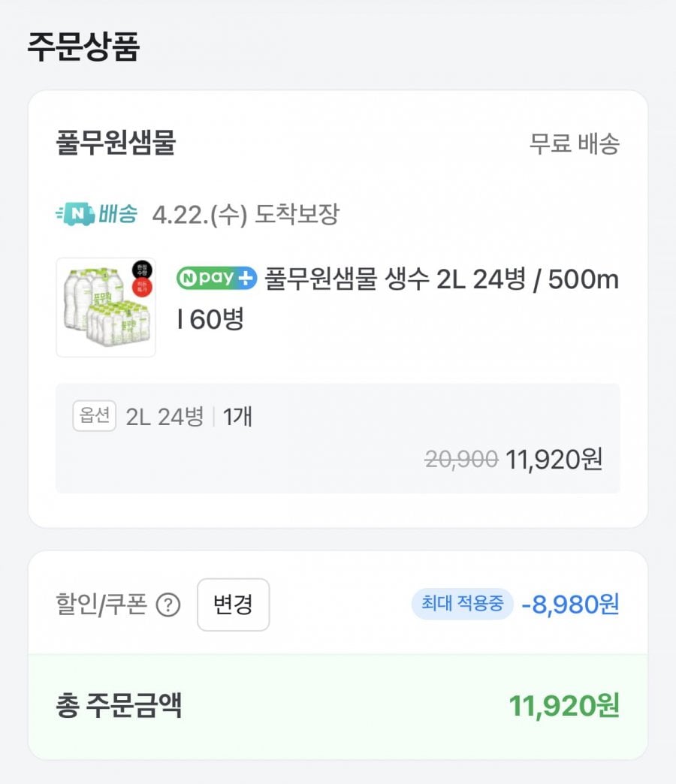Click the green 11,920원 total order amount
The width and height of the screenshot is (676, 784).
click(x=564, y=706)
